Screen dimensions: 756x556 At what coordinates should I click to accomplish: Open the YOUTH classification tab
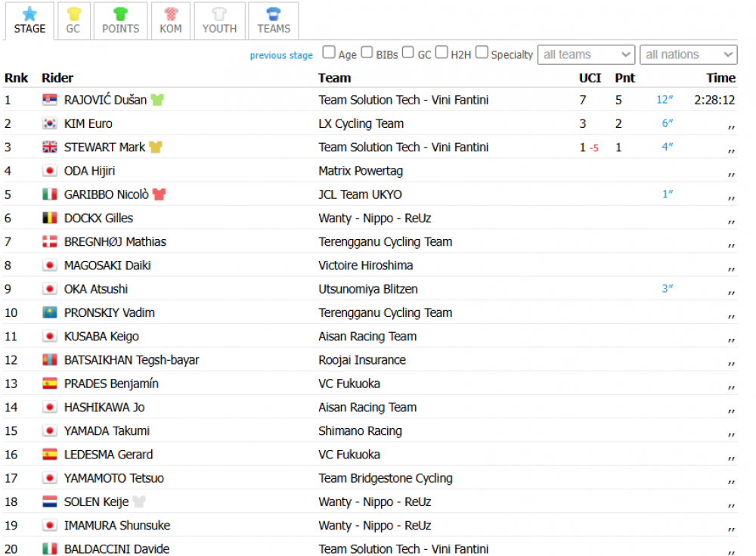pos(219,20)
